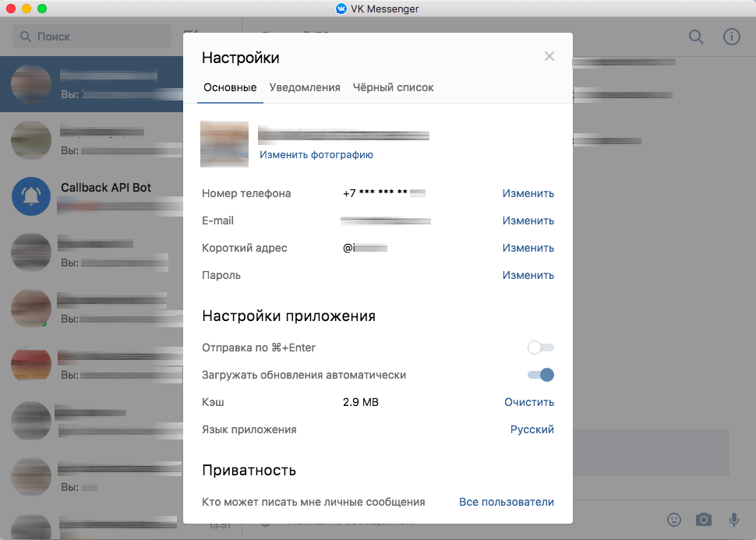Screen dimensions: 756x540
Task: Click the masked phone number +7 *** *** **
Action: tap(383, 193)
